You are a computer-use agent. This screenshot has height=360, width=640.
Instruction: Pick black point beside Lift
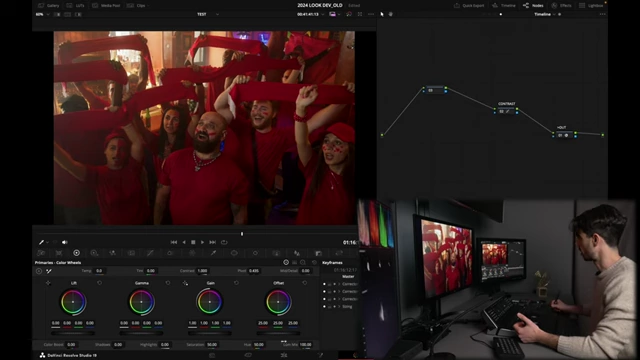tap(48, 283)
